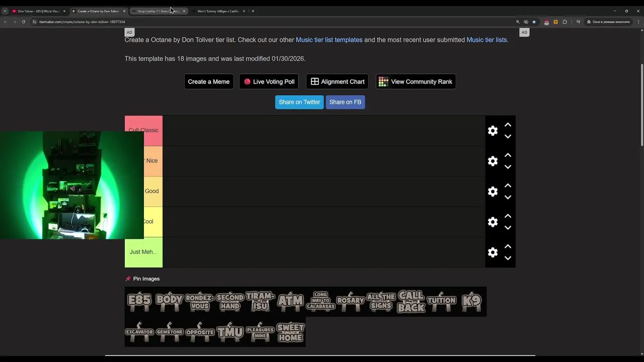This screenshot has height=362, width=644.
Task: Bookmark this page with star icon
Action: [x=534, y=22]
